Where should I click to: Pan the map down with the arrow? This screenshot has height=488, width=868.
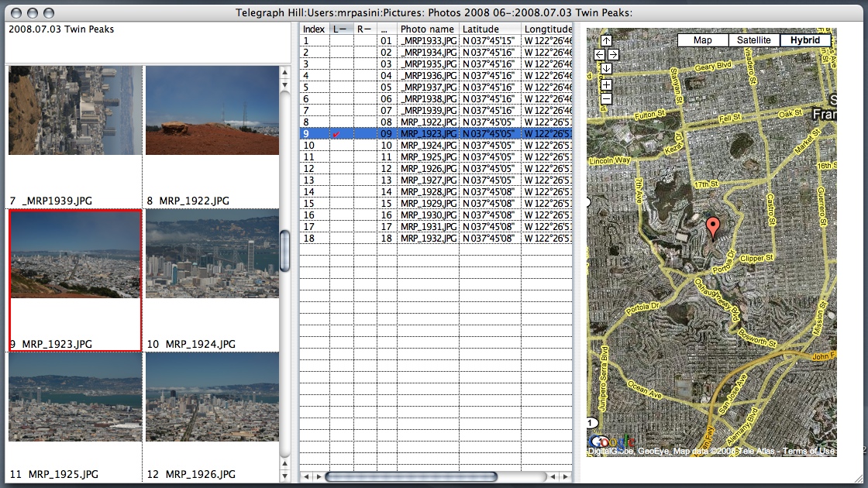(x=606, y=69)
